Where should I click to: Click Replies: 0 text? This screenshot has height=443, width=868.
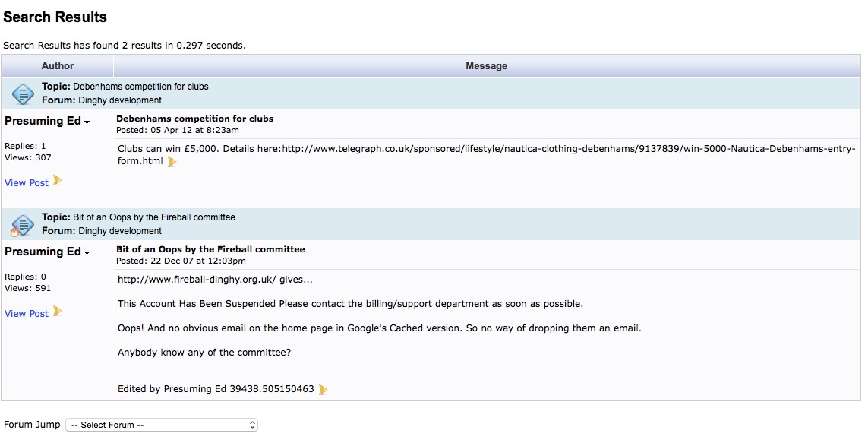tap(26, 277)
